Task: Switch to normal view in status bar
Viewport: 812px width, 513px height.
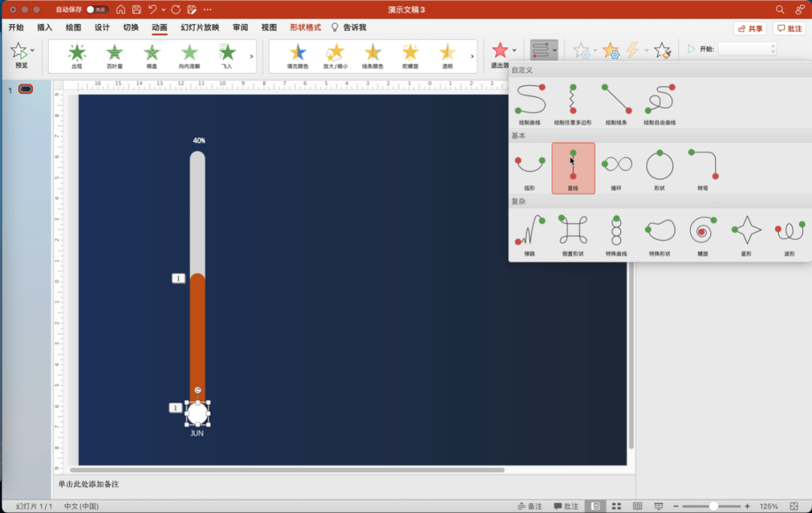Action: [x=595, y=506]
